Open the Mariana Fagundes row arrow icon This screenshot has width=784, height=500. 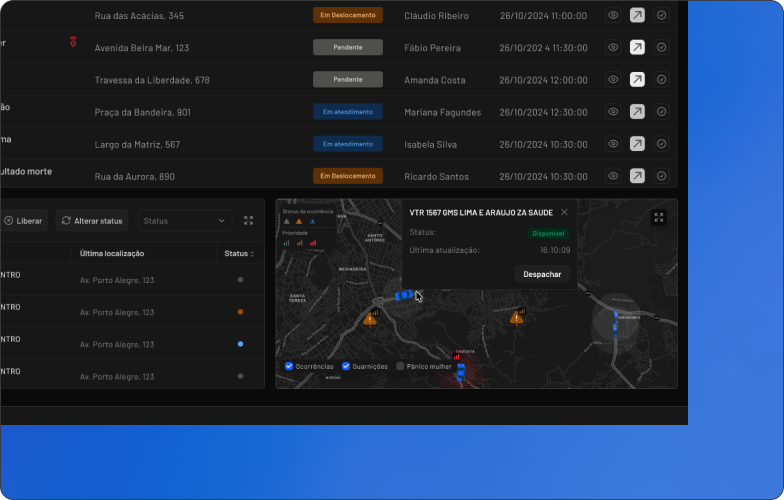[637, 112]
